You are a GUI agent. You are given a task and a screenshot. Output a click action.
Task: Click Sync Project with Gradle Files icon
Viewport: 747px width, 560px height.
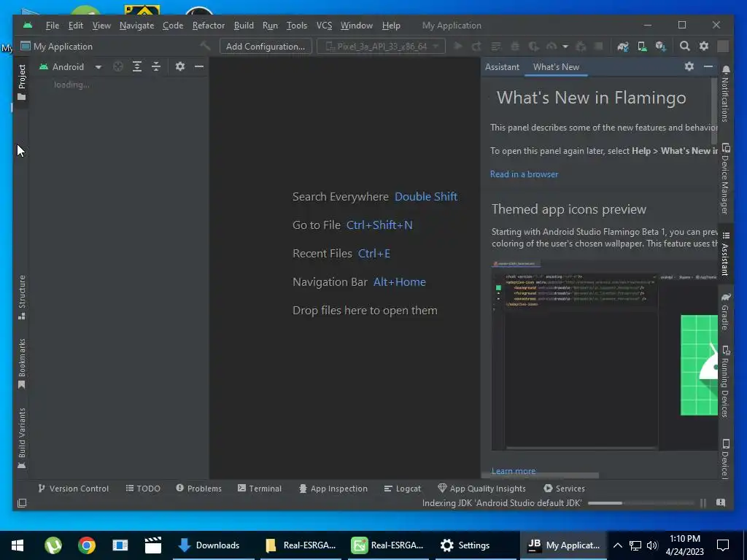click(x=623, y=46)
